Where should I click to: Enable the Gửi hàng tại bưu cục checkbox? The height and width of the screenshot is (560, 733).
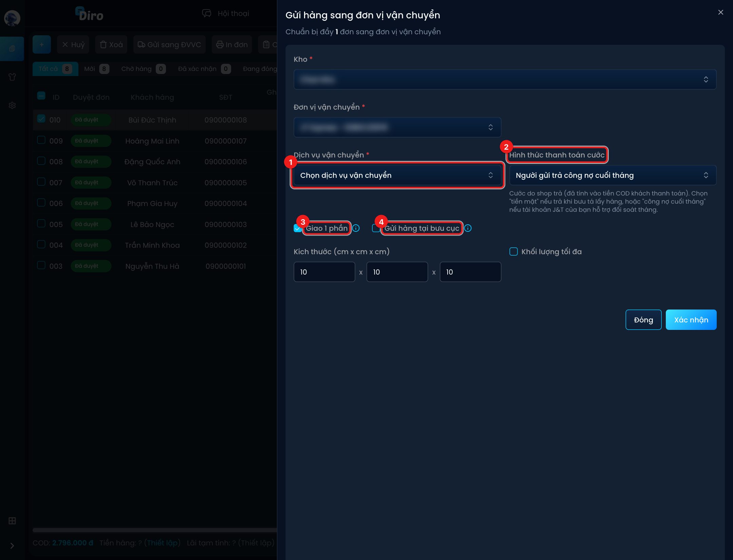376,228
